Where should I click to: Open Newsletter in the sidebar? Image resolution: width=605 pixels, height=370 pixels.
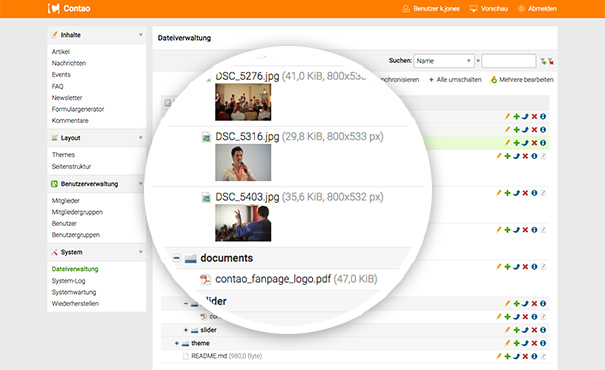coord(67,98)
